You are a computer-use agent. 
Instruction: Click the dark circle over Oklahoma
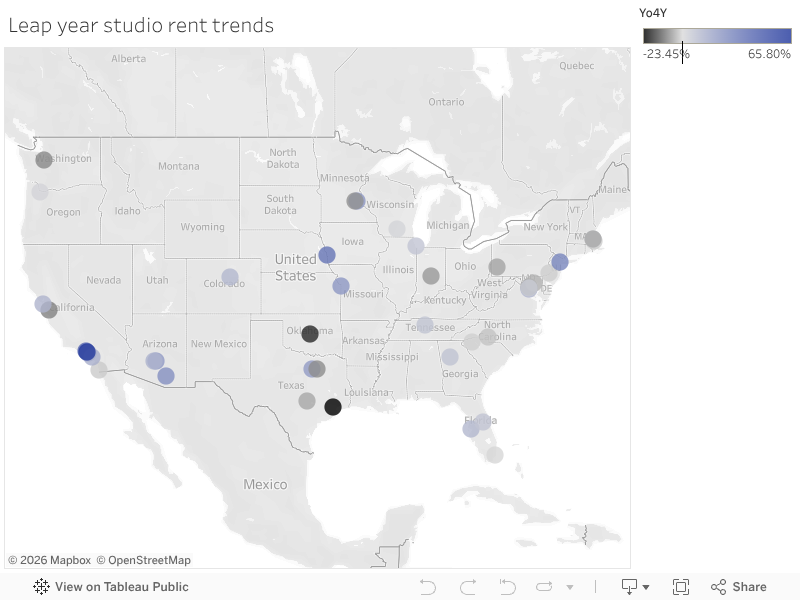coord(310,334)
